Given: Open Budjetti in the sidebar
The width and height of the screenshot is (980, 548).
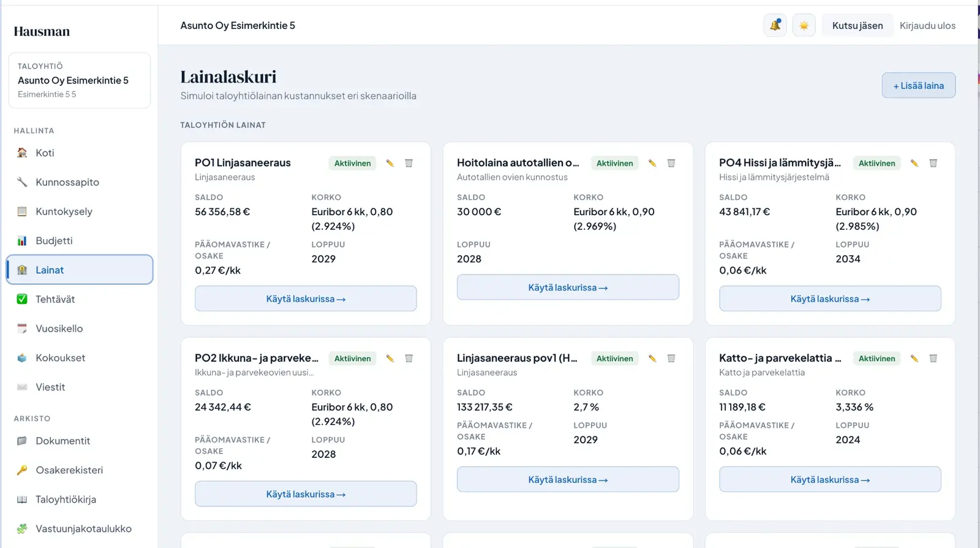Looking at the screenshot, I should point(80,241).
